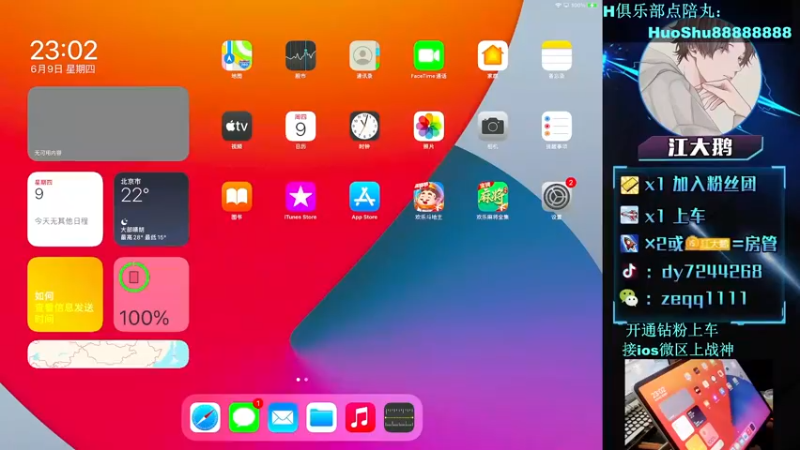Open the Contacts app
This screenshot has height=450, width=800.
click(364, 56)
